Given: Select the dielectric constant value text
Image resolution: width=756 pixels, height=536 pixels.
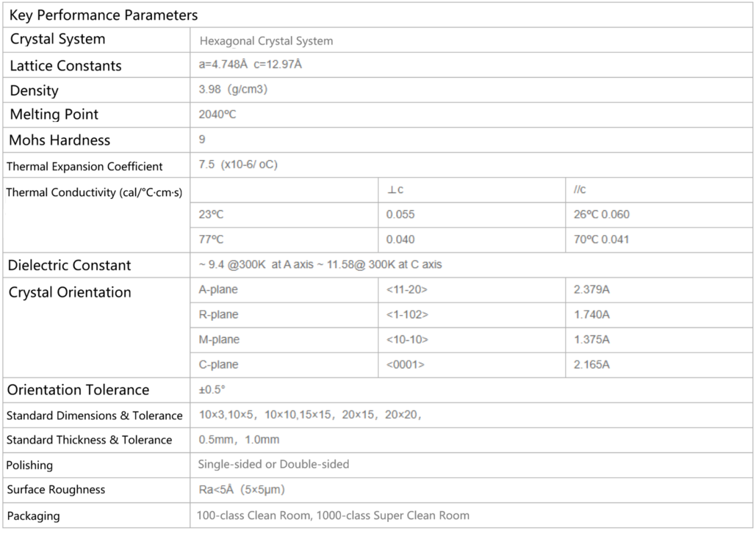Looking at the screenshot, I should 320,265.
